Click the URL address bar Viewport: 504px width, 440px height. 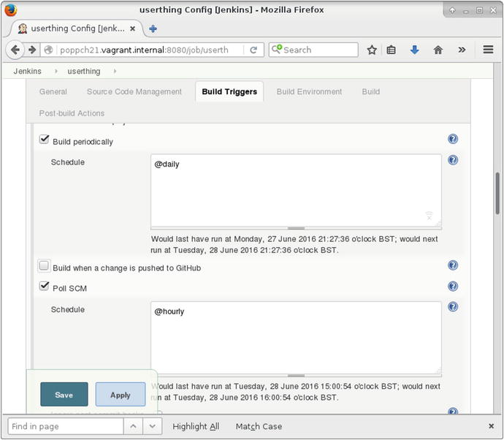click(150, 50)
